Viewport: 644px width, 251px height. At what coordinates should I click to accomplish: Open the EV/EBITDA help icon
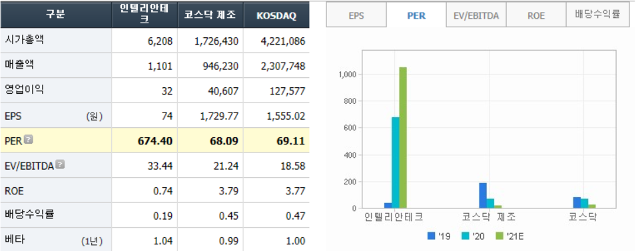tap(61, 164)
